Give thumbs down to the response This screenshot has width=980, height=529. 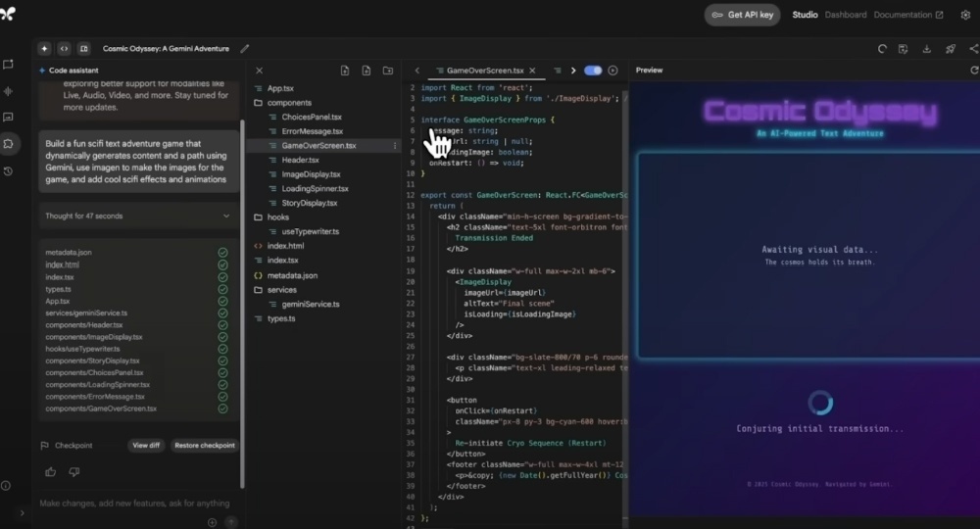coord(73,472)
